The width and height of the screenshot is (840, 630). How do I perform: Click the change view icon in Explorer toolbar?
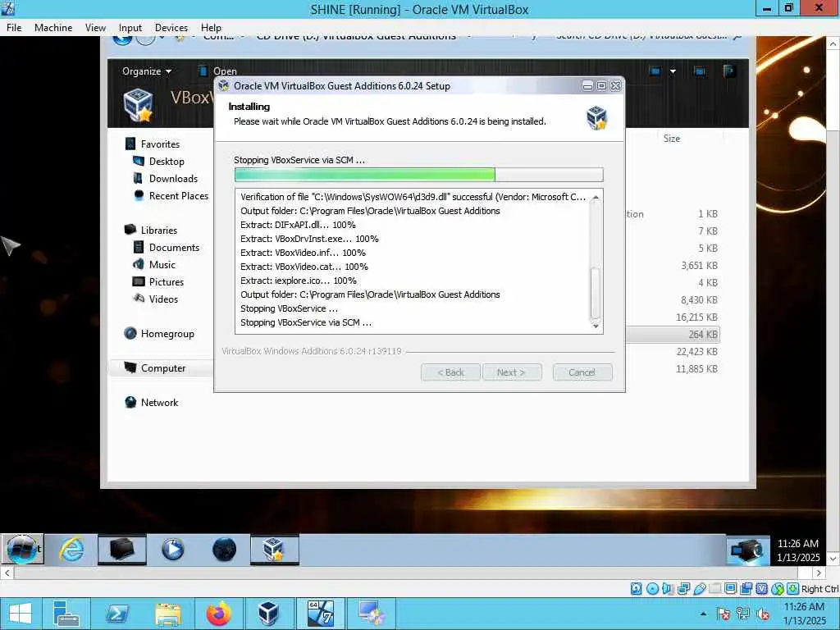655,71
